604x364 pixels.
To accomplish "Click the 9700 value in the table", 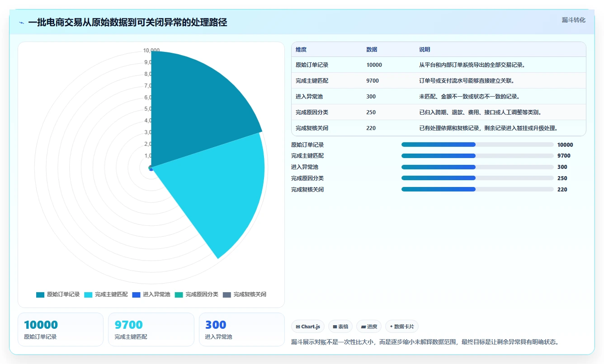I will (373, 81).
